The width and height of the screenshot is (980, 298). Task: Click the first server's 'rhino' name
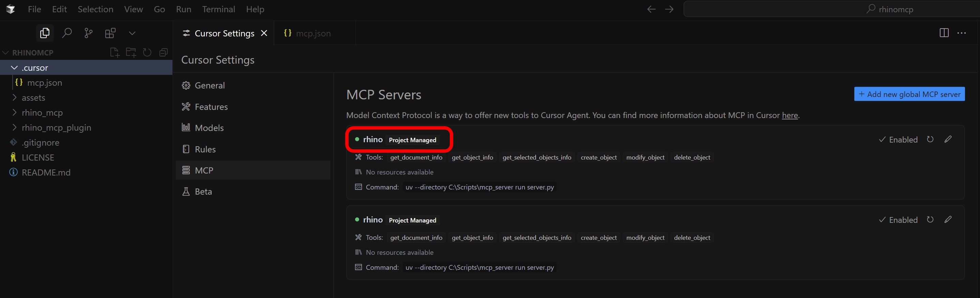[x=372, y=139]
